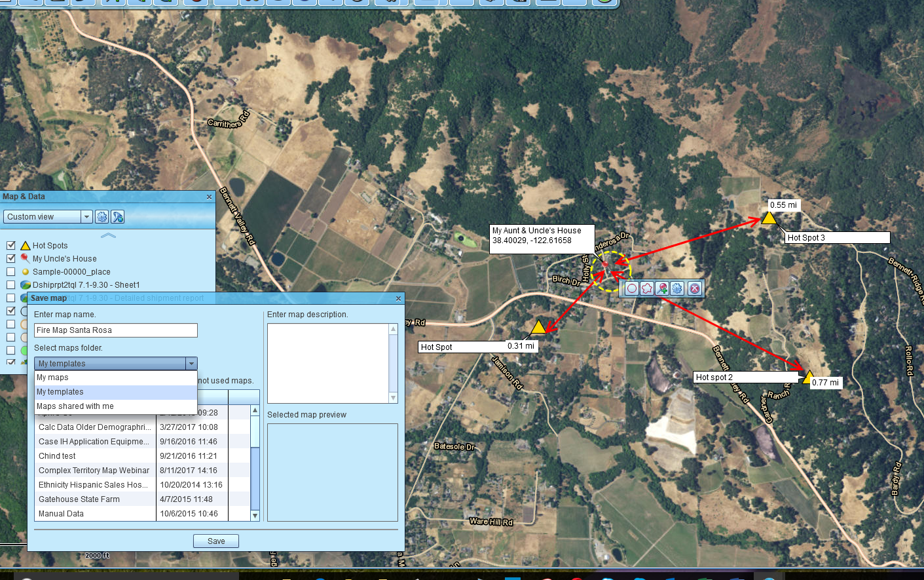Screen dimensions: 924x580
Task: Click the 0.31 mi distance label
Action: pos(521,346)
